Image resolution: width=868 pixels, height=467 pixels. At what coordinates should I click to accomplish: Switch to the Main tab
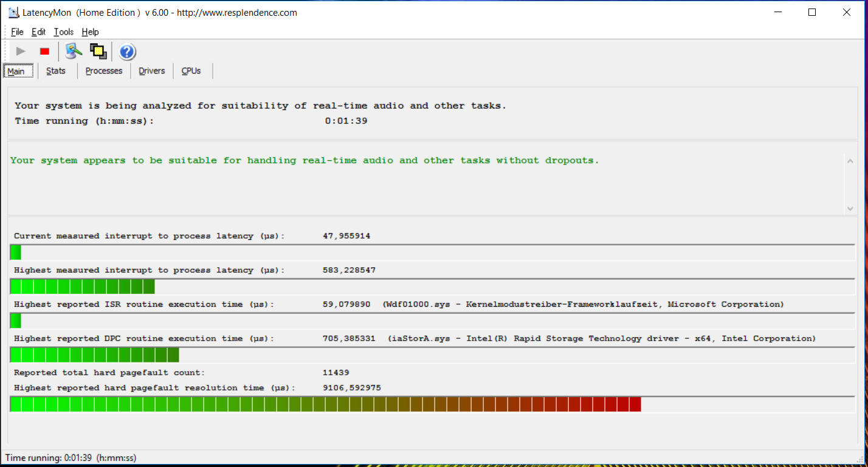(x=17, y=71)
